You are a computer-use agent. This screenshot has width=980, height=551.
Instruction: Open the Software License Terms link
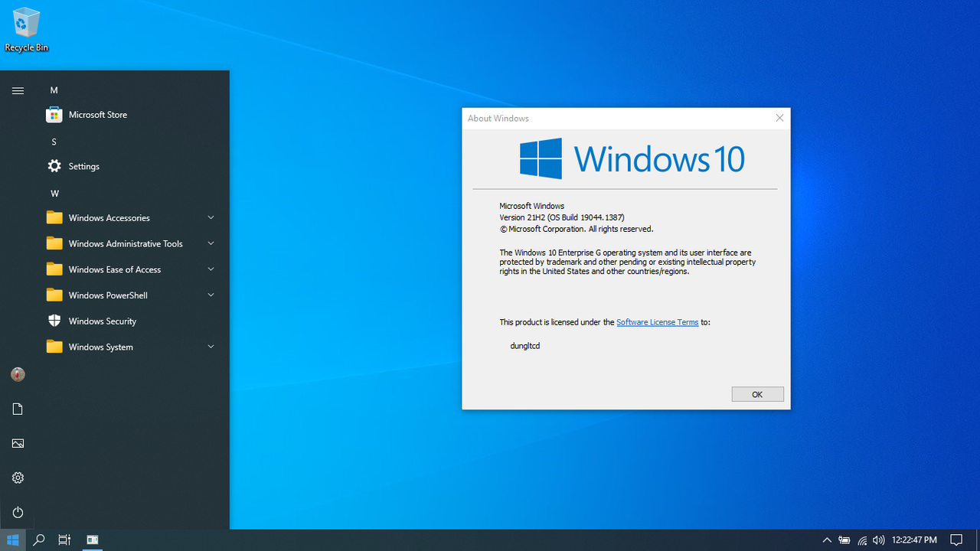[x=657, y=322]
